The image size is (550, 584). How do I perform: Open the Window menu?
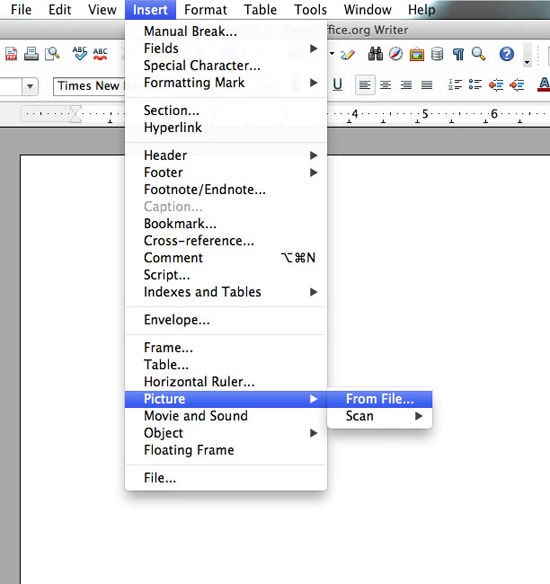(368, 10)
